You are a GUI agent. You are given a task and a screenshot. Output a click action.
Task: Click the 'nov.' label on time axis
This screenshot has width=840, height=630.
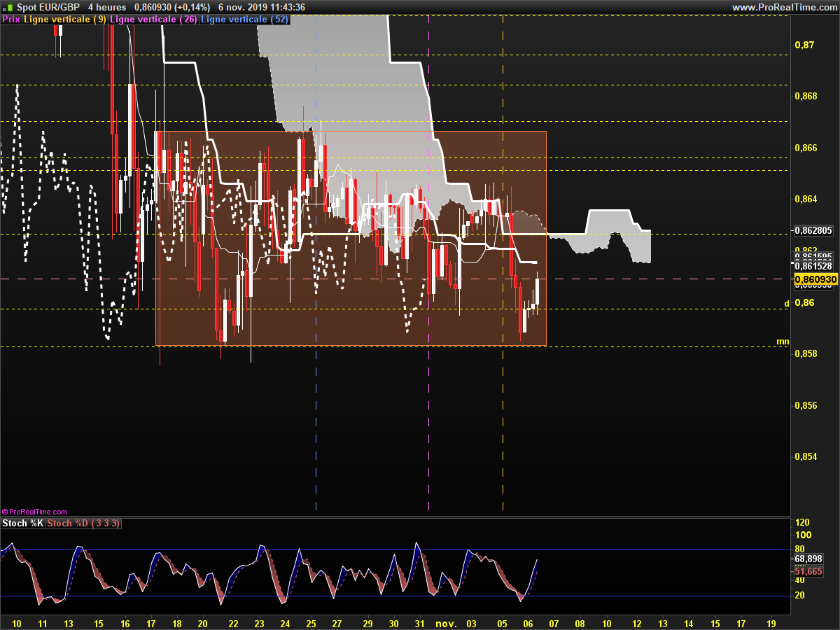(445, 622)
